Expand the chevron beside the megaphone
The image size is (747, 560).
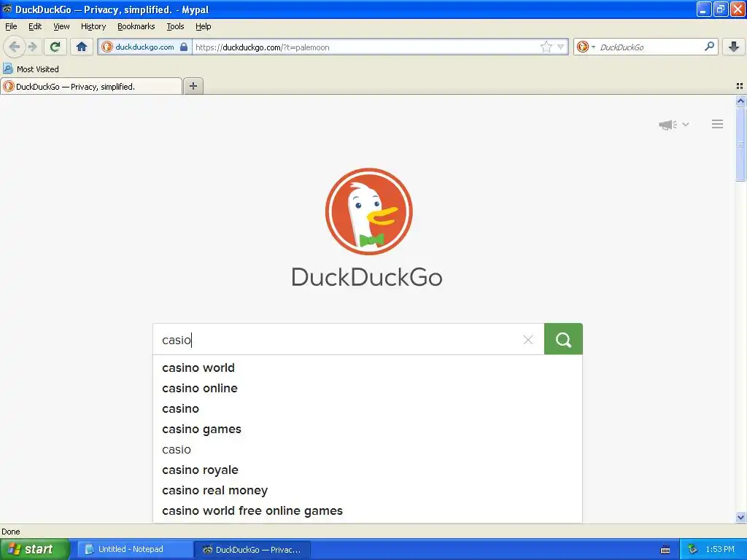click(x=686, y=124)
